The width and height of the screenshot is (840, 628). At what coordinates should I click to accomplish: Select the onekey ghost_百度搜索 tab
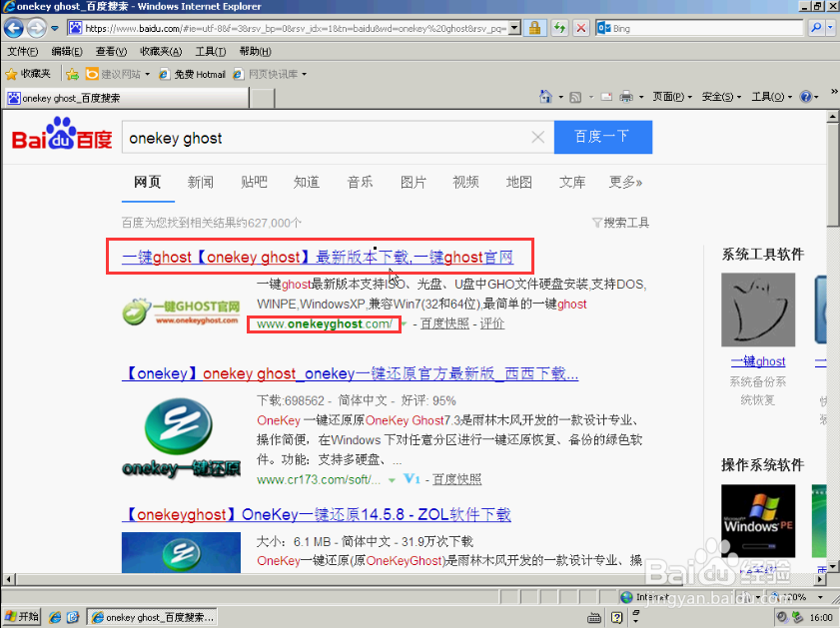pos(127,98)
